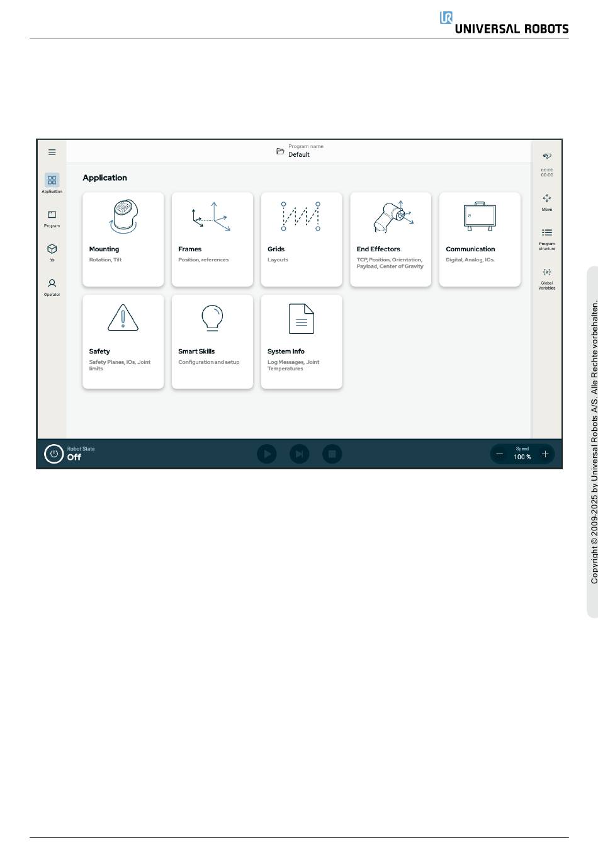The width and height of the screenshot is (598, 868).
Task: Open the System Info tile
Action: pos(302,341)
